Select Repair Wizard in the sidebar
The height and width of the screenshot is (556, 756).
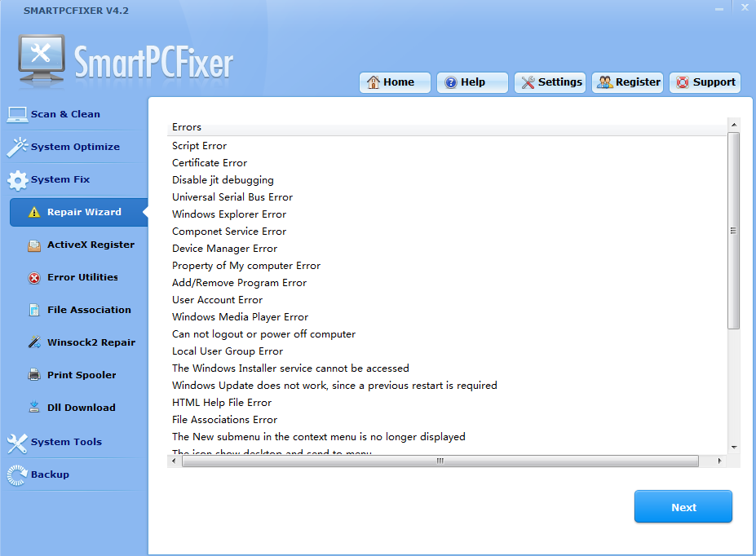click(78, 212)
